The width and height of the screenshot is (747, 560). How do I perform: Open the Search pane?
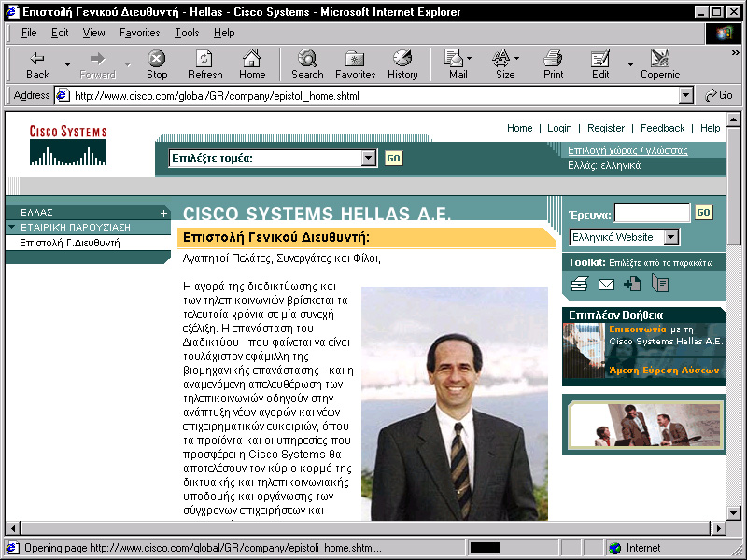point(307,64)
